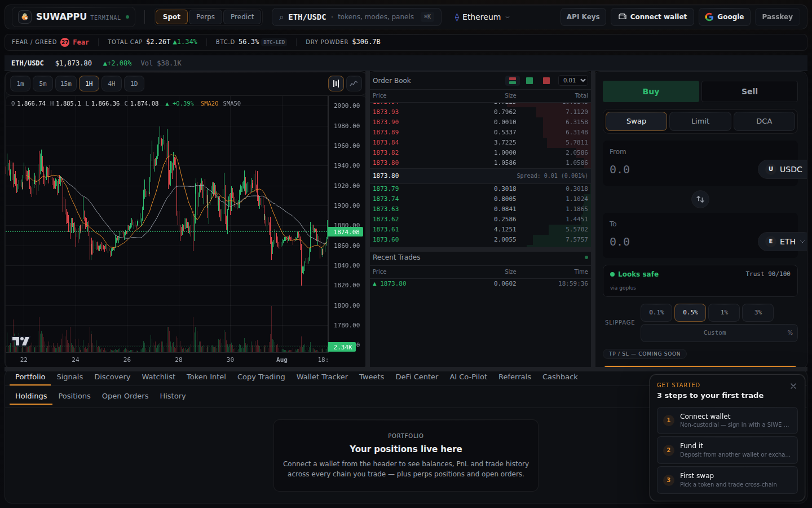Open the Copy Trading tab

click(x=261, y=377)
